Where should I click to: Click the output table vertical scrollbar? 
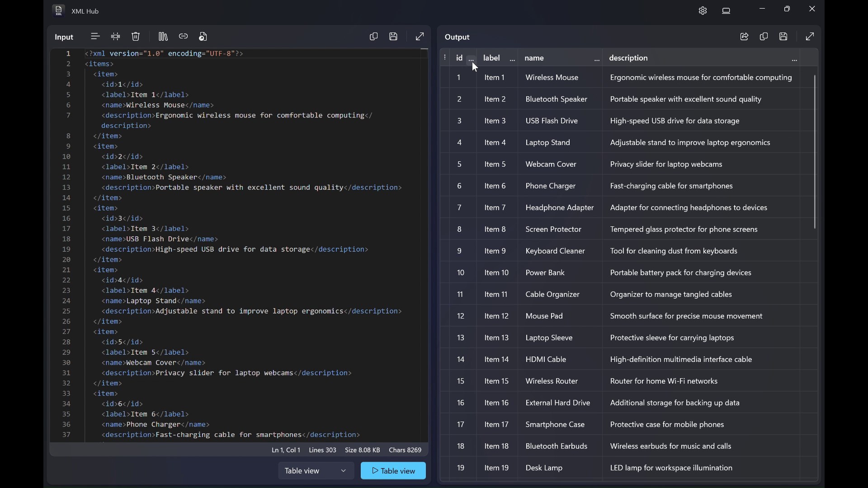816,152
